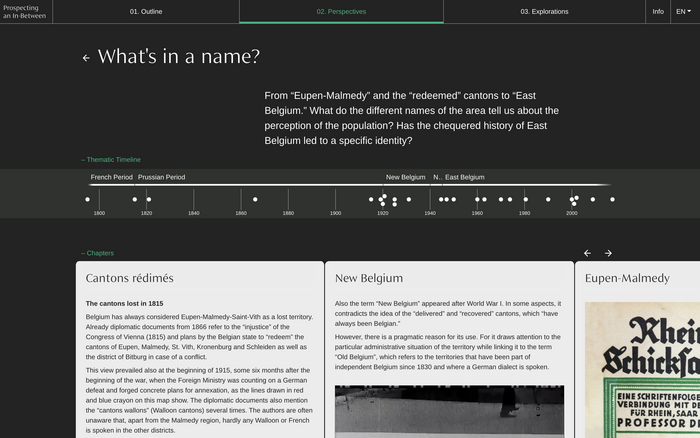Click the timeline dot before 1800
The width and height of the screenshot is (700, 438).
coord(88,200)
